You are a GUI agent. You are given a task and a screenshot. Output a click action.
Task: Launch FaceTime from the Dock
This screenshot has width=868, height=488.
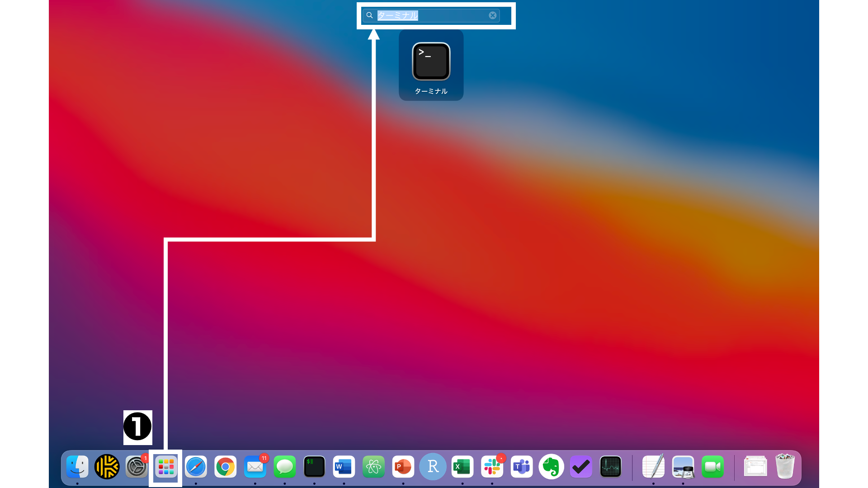(x=712, y=467)
